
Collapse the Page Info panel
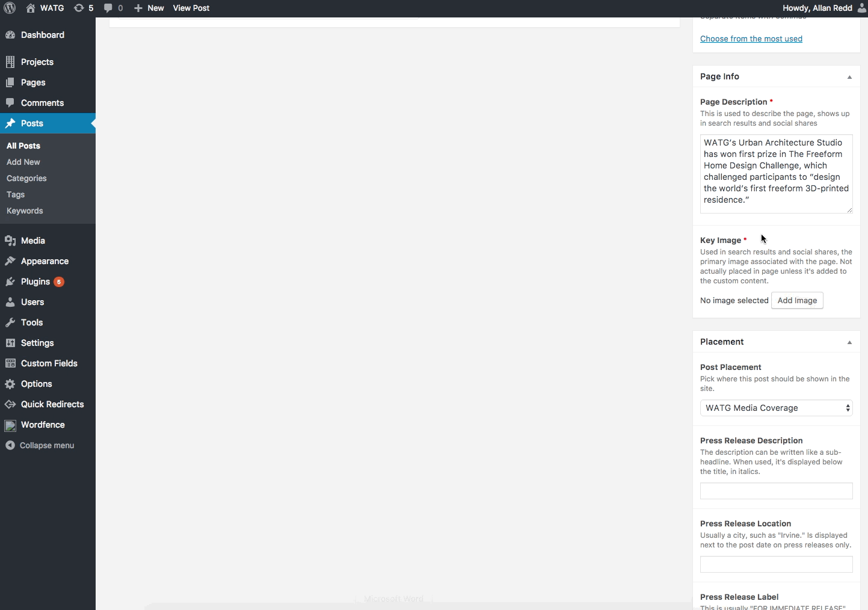coord(849,77)
